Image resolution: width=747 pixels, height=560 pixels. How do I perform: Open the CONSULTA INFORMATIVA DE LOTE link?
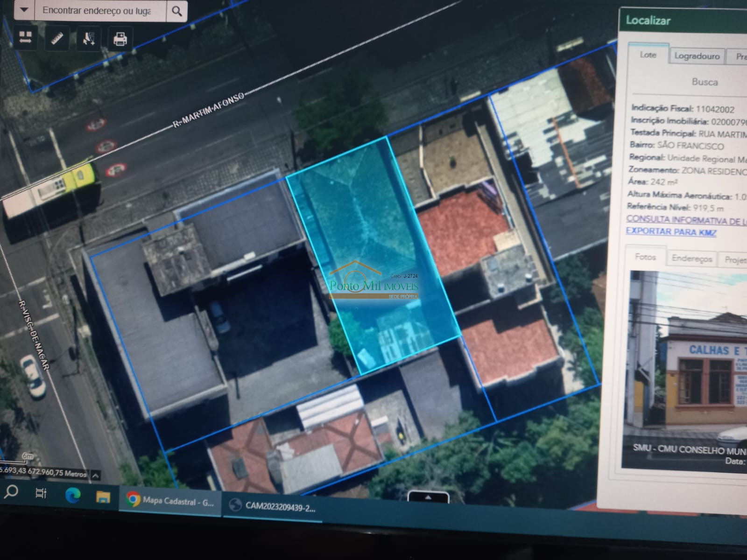(x=686, y=220)
